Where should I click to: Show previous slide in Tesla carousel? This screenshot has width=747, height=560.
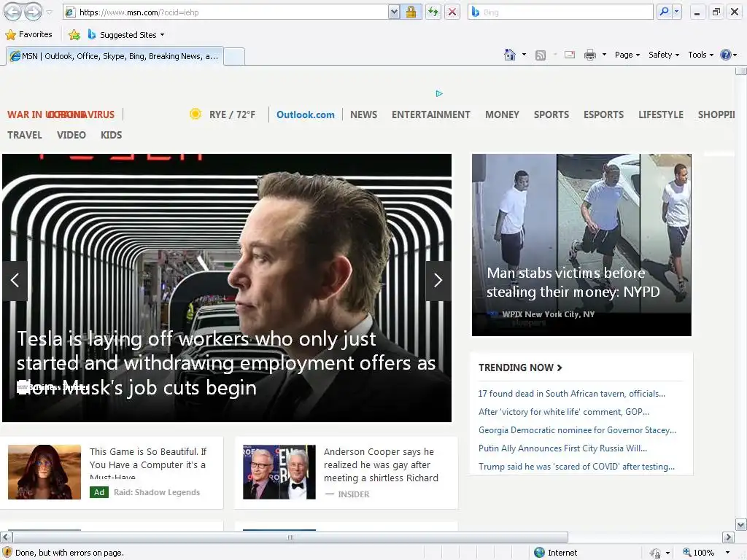(x=15, y=281)
